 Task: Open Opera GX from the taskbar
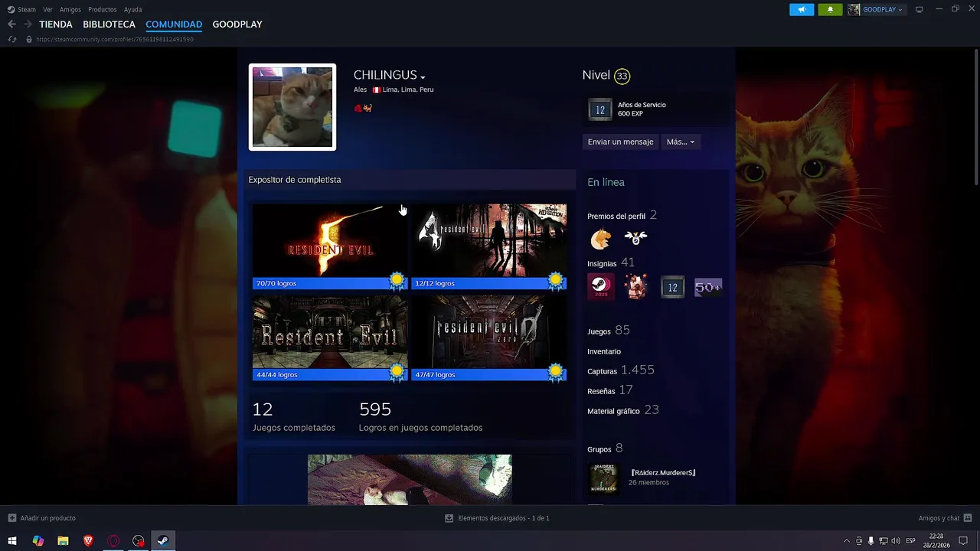click(113, 541)
